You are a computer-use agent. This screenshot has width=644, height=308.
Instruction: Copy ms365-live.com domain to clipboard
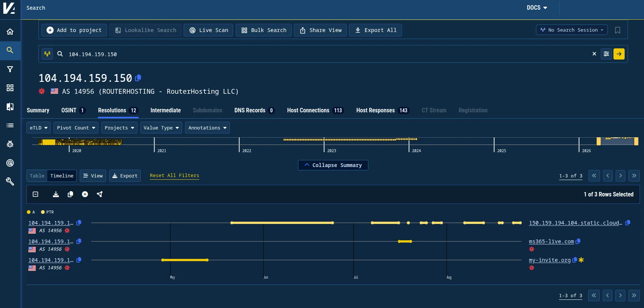[x=578, y=241]
